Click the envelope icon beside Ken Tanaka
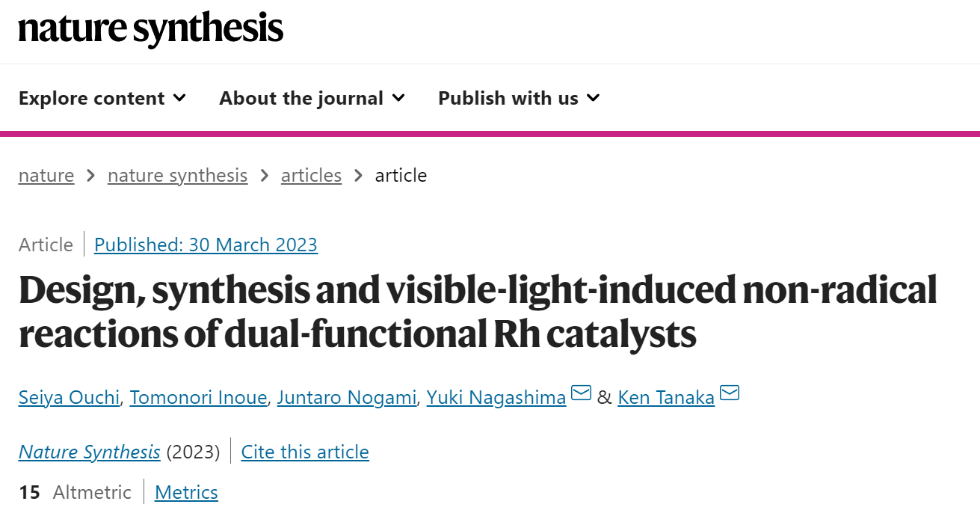 [730, 393]
